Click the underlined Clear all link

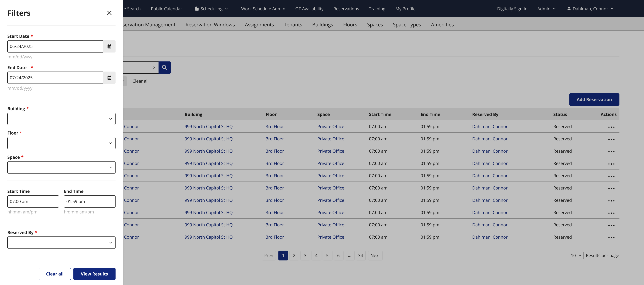(140, 81)
